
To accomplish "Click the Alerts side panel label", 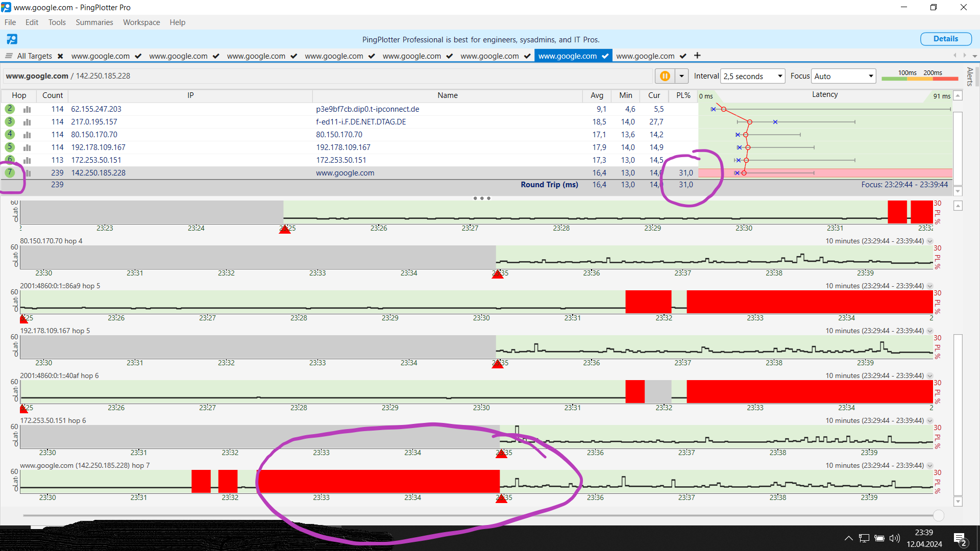I will [x=970, y=77].
